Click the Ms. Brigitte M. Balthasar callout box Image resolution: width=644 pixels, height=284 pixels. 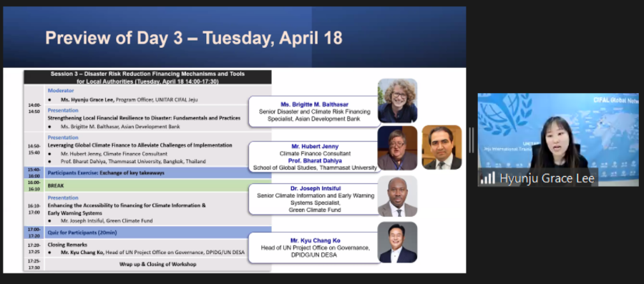[x=314, y=112]
